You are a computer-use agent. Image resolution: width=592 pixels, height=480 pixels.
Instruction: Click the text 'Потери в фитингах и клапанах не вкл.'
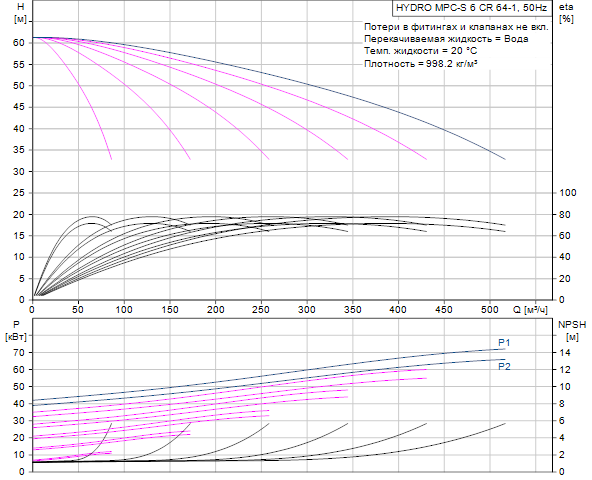(x=456, y=26)
